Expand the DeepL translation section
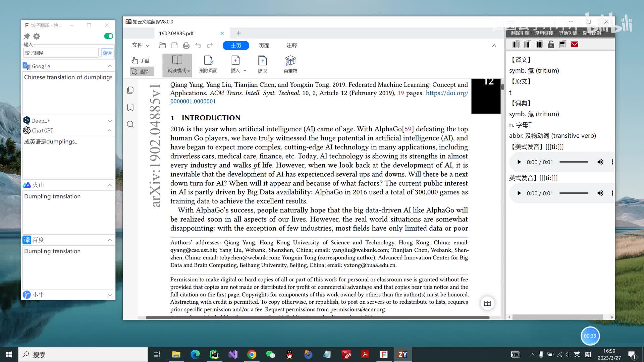This screenshot has width=644, height=362. (x=110, y=121)
